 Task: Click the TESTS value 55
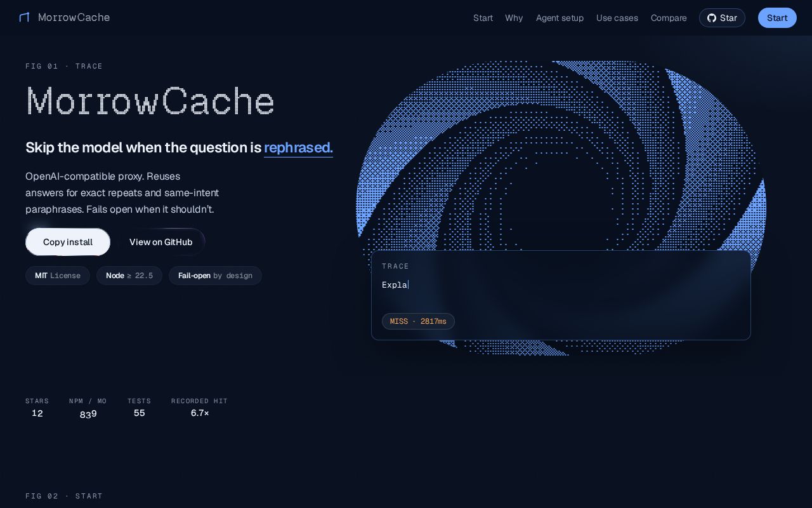140,413
